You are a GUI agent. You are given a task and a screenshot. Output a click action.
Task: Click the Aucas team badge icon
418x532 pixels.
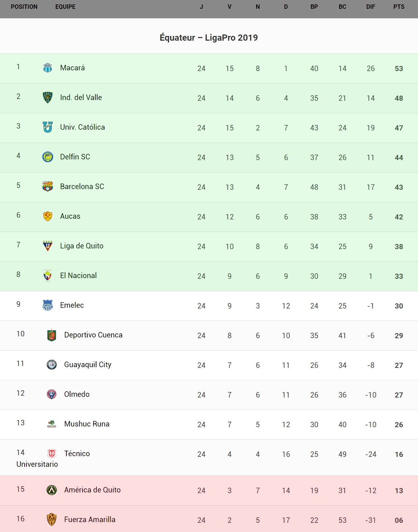tap(48, 216)
